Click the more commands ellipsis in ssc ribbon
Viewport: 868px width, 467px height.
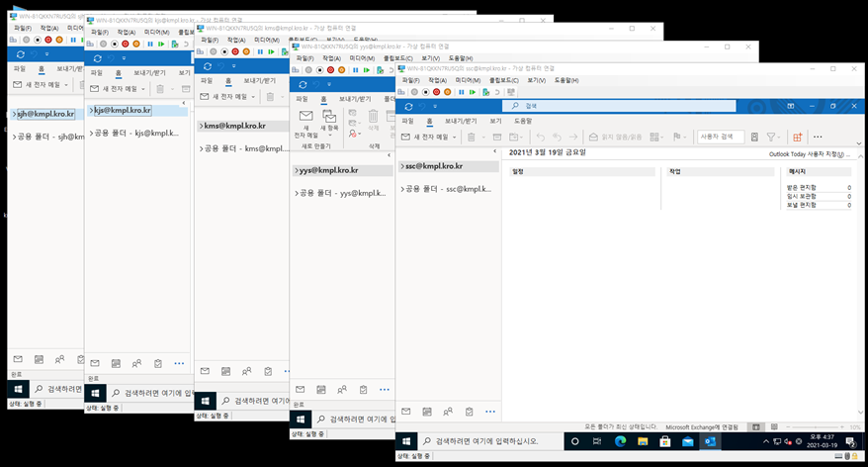818,137
